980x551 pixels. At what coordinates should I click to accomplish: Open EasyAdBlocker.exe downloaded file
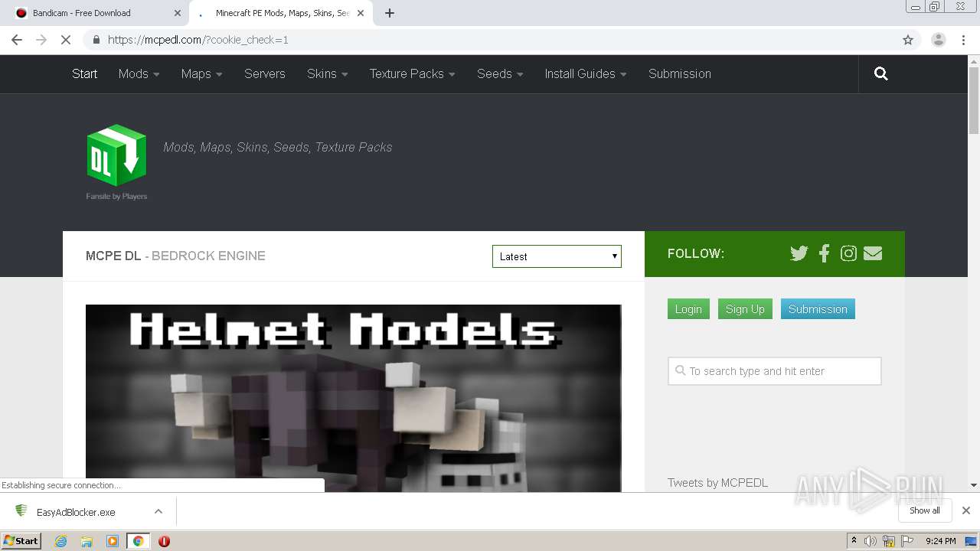coord(76,512)
